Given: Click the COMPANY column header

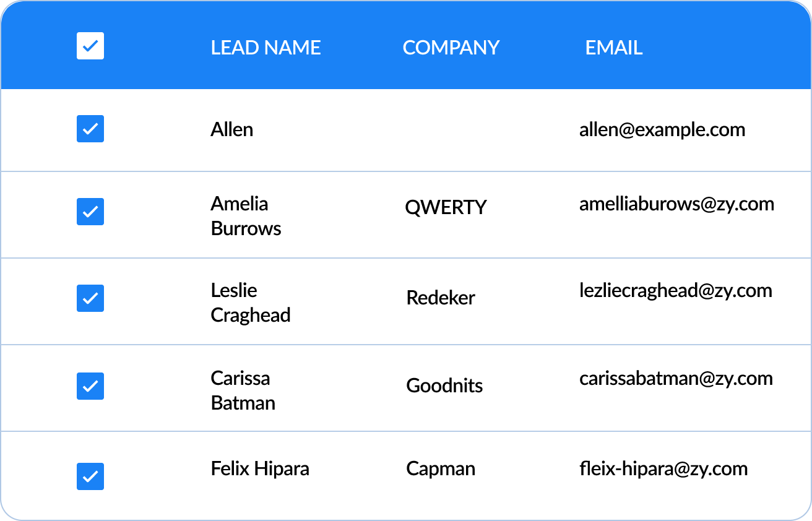Looking at the screenshot, I should coord(451,48).
